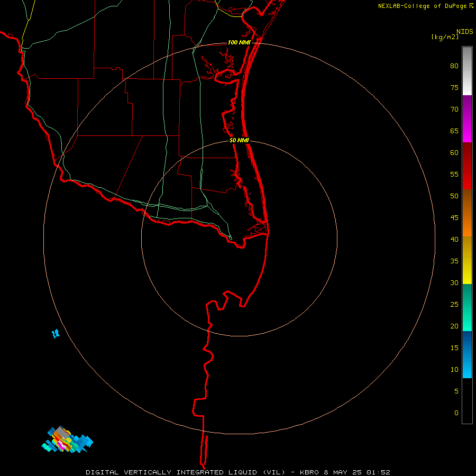Click the 5 value on the color scale

[456, 391]
